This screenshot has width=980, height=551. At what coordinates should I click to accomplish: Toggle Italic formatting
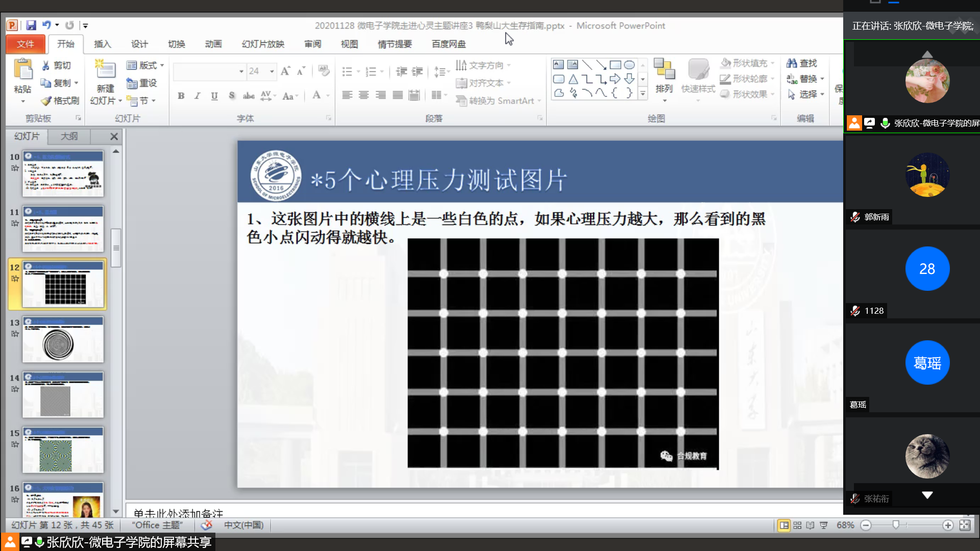pyautogui.click(x=198, y=96)
